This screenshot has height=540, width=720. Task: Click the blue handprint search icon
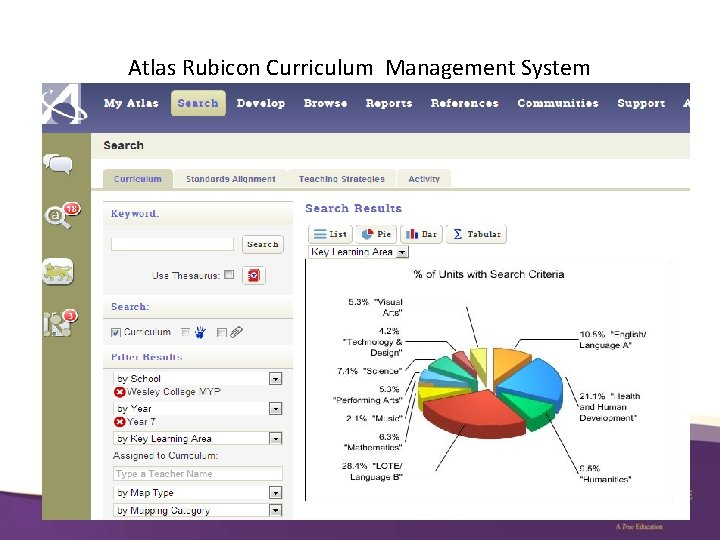pyautogui.click(x=200, y=332)
